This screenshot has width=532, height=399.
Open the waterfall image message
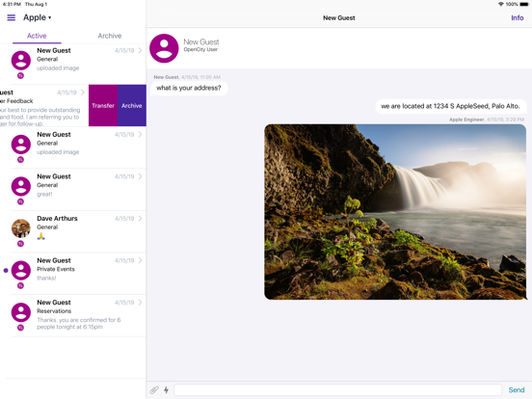point(395,212)
